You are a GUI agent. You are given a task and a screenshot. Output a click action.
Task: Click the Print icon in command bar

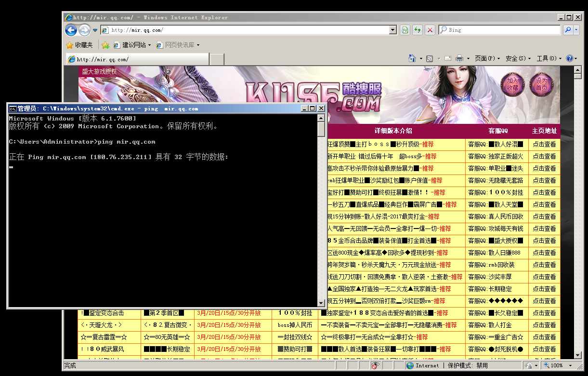(x=459, y=58)
